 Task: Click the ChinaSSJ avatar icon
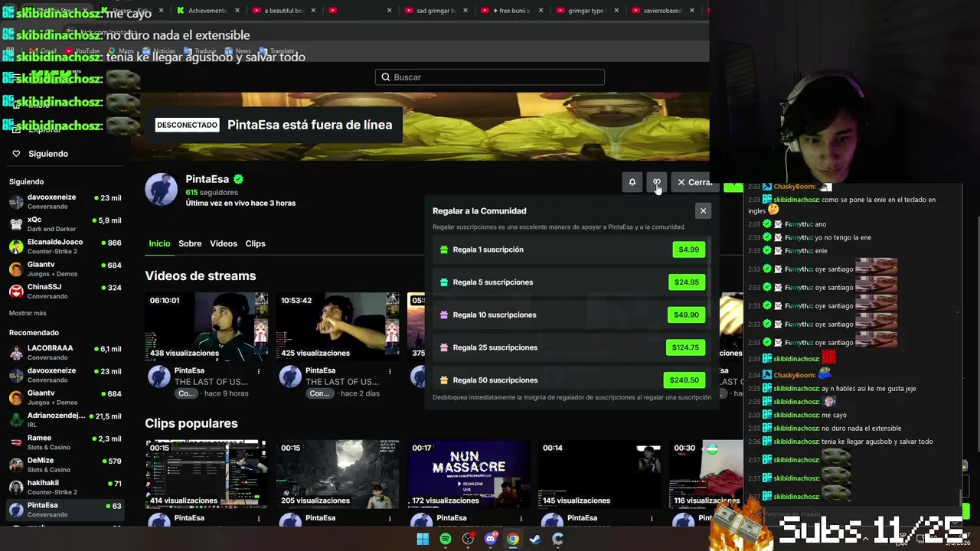(x=16, y=292)
